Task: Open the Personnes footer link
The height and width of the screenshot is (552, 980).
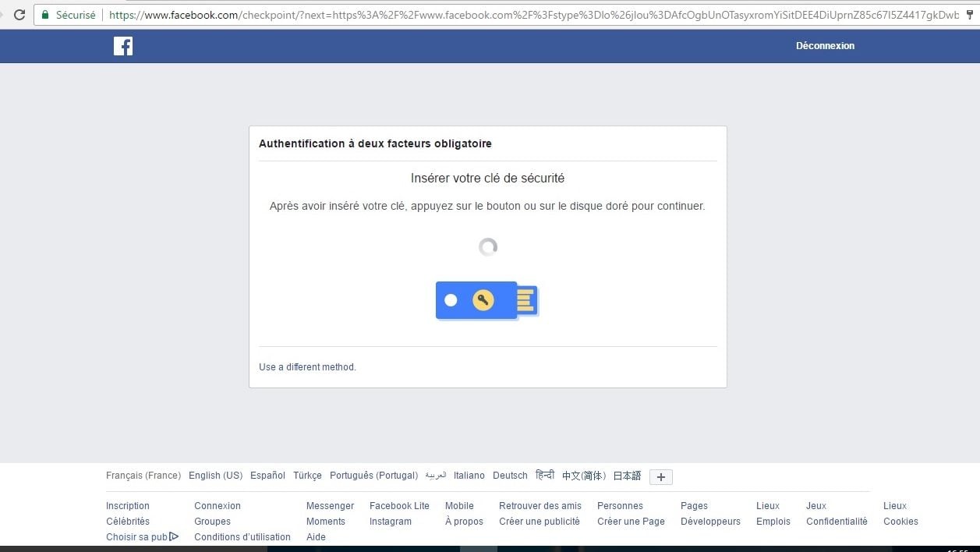Action: coord(620,506)
